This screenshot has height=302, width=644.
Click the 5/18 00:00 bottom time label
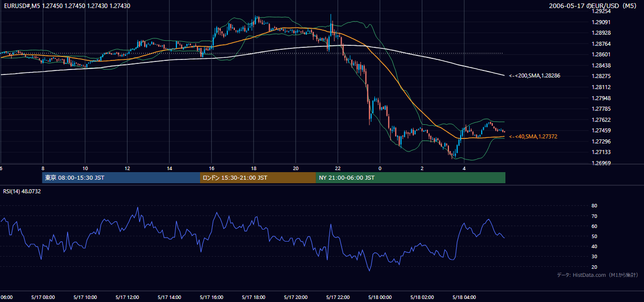coord(380,297)
